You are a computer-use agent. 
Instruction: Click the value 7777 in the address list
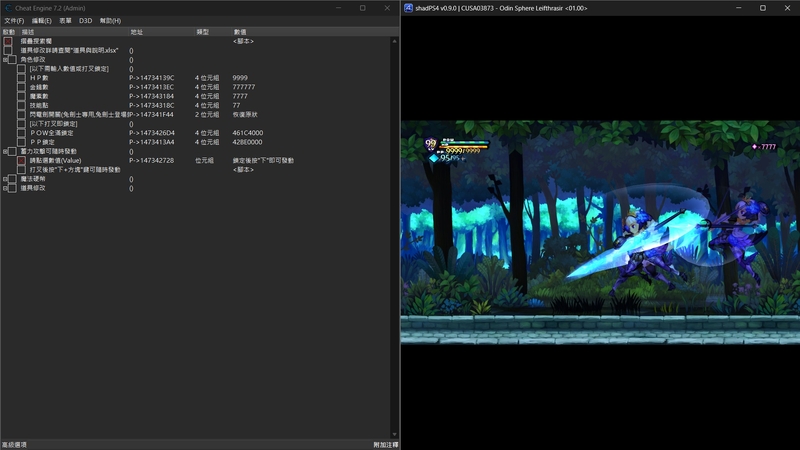coord(240,96)
